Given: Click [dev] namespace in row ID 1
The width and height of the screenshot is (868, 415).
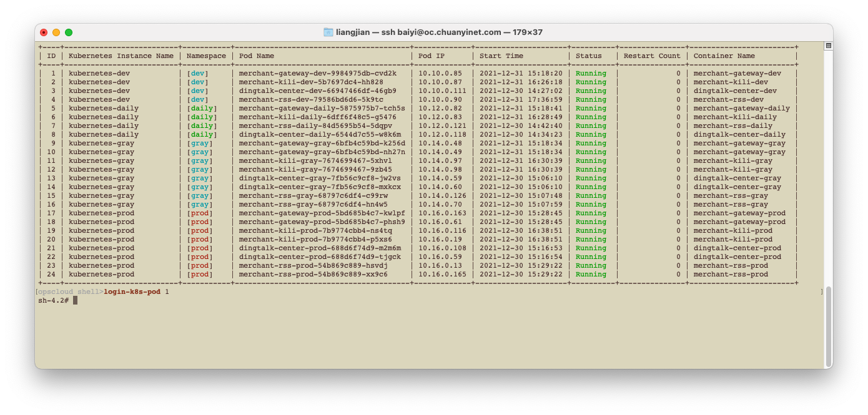Looking at the screenshot, I should pos(197,73).
